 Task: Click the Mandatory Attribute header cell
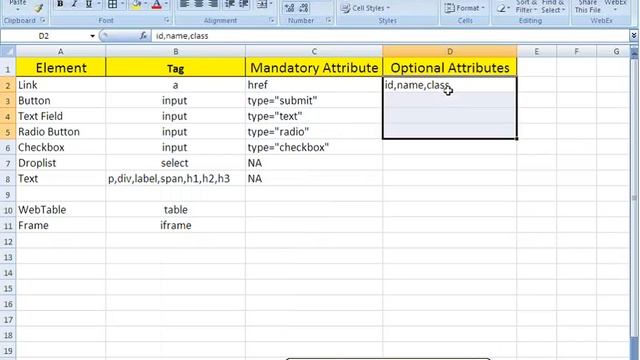coord(314,67)
